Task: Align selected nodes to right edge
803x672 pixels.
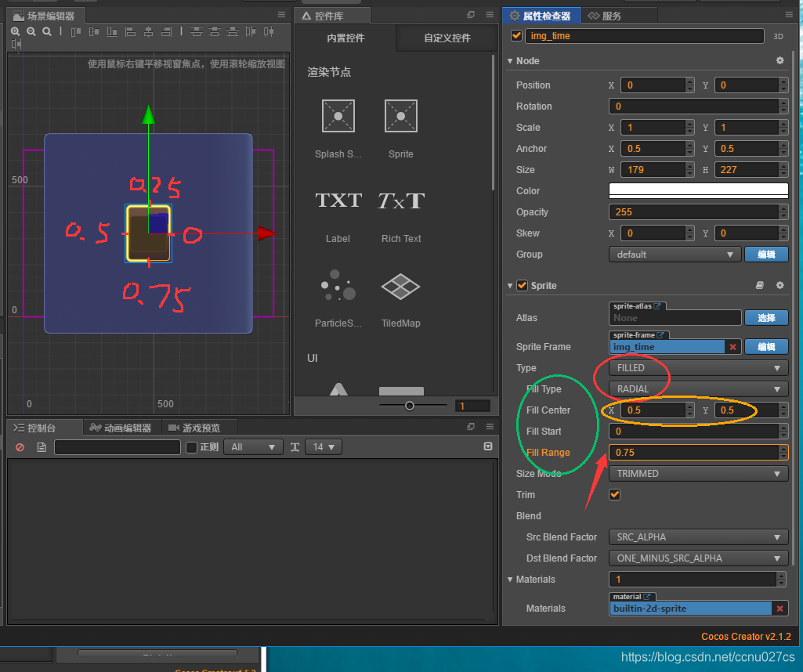Action: (166, 32)
